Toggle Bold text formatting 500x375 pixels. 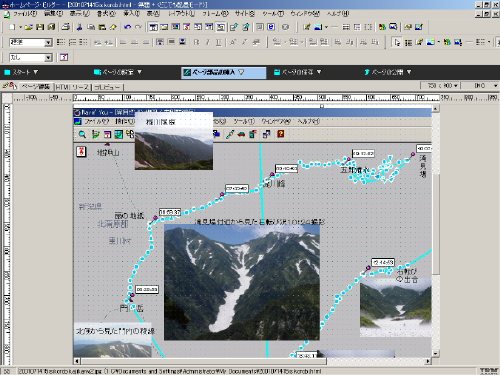(196, 42)
